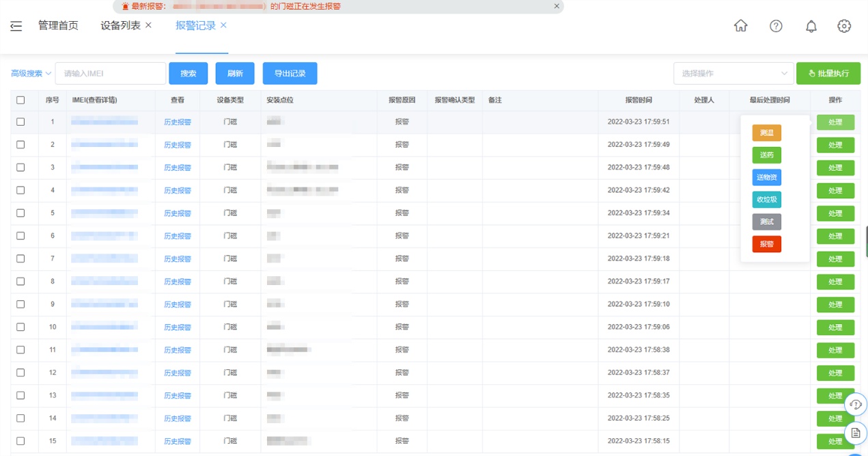
Task: Check the checkbox for row 3
Action: tap(20, 167)
